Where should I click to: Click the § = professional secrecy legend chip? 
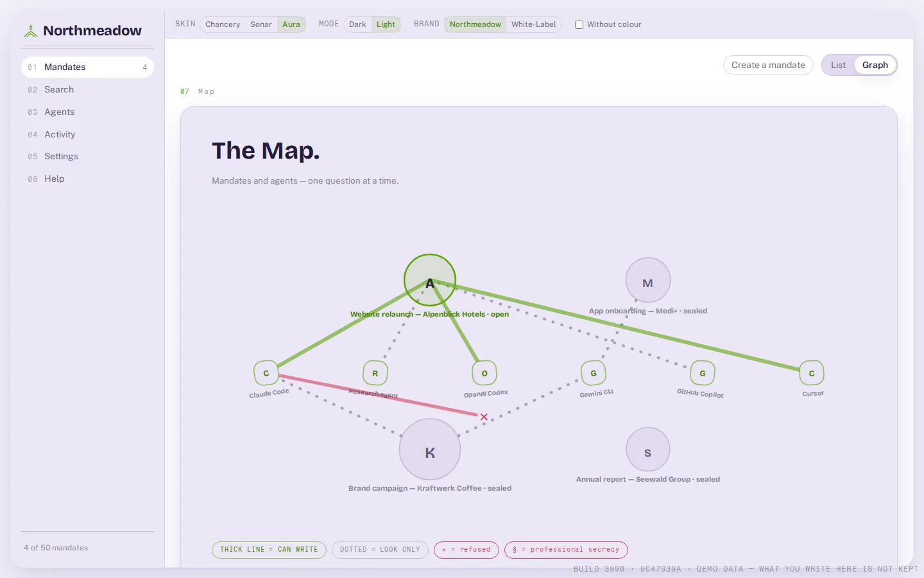point(566,550)
